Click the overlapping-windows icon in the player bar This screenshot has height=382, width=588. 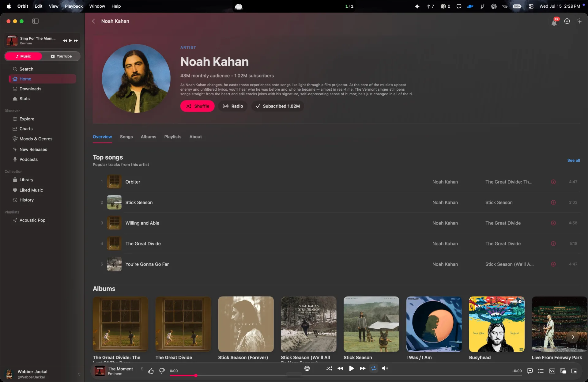tap(563, 371)
